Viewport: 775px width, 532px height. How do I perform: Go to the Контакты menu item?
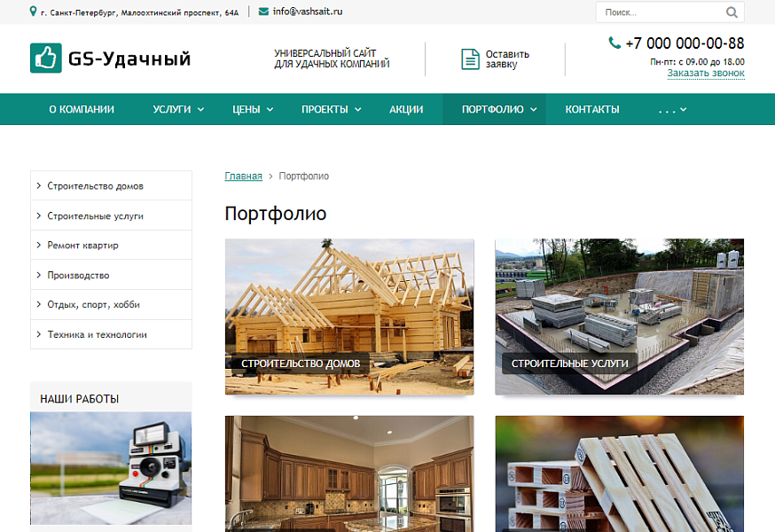592,109
